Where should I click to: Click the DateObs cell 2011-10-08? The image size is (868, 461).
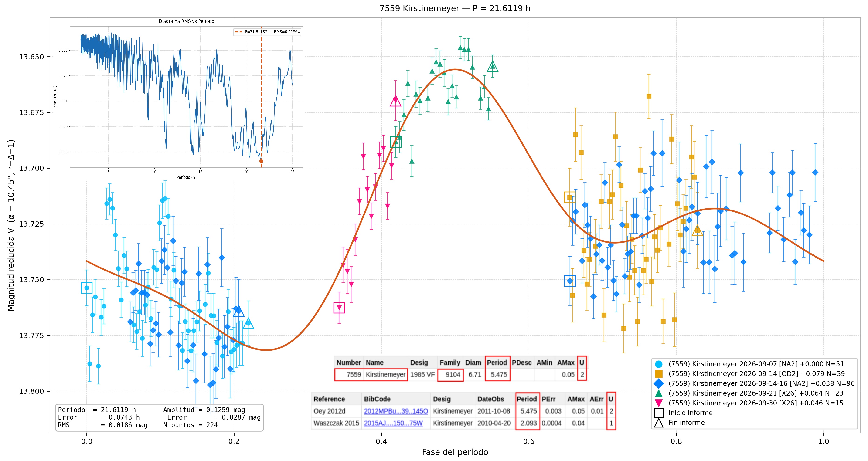(494, 411)
